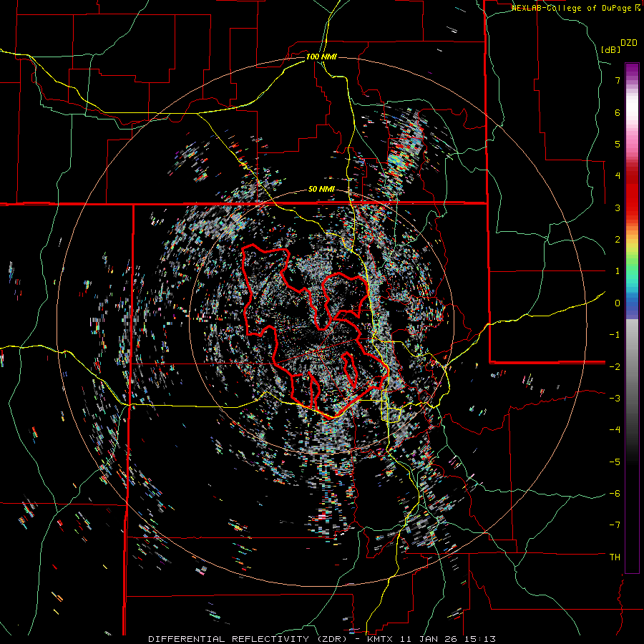Click the 4 value on the color scale

coord(618,176)
